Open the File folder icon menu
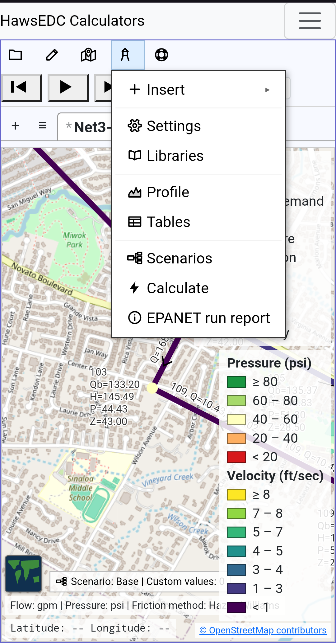This screenshot has height=644, width=336. pos(15,55)
